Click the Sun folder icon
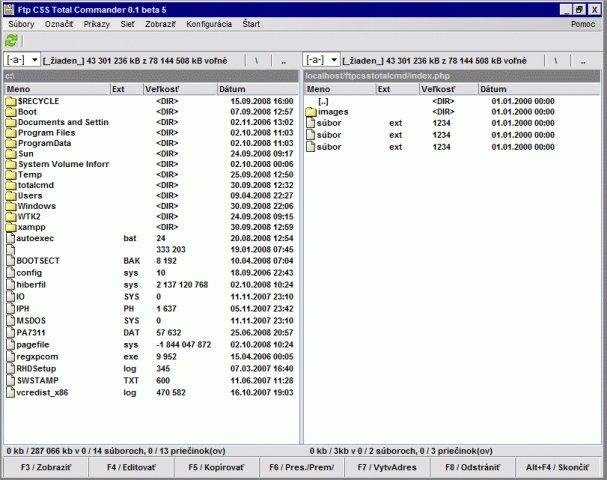 [11, 154]
